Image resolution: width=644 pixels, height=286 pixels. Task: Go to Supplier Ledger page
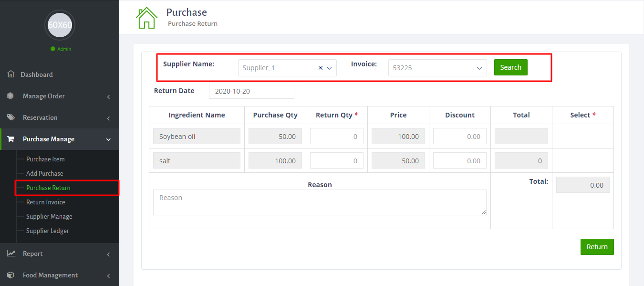point(47,231)
